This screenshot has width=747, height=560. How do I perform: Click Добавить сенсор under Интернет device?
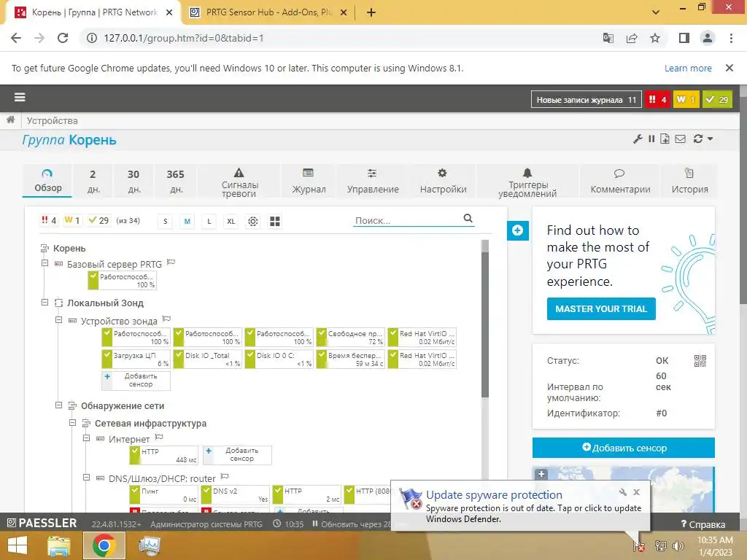[x=237, y=455]
